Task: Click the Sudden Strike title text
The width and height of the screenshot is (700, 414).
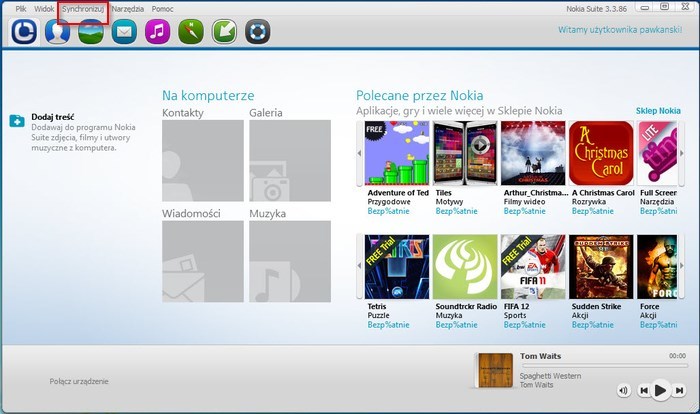Action: (596, 307)
